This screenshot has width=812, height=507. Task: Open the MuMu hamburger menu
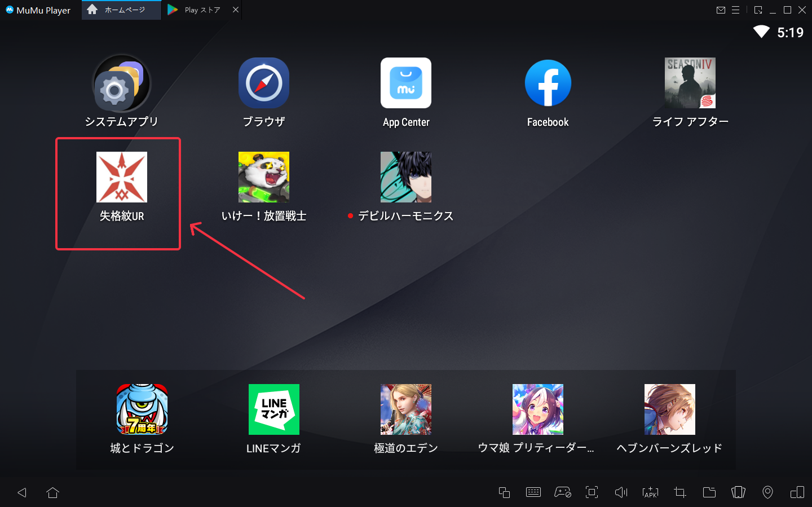click(x=735, y=10)
